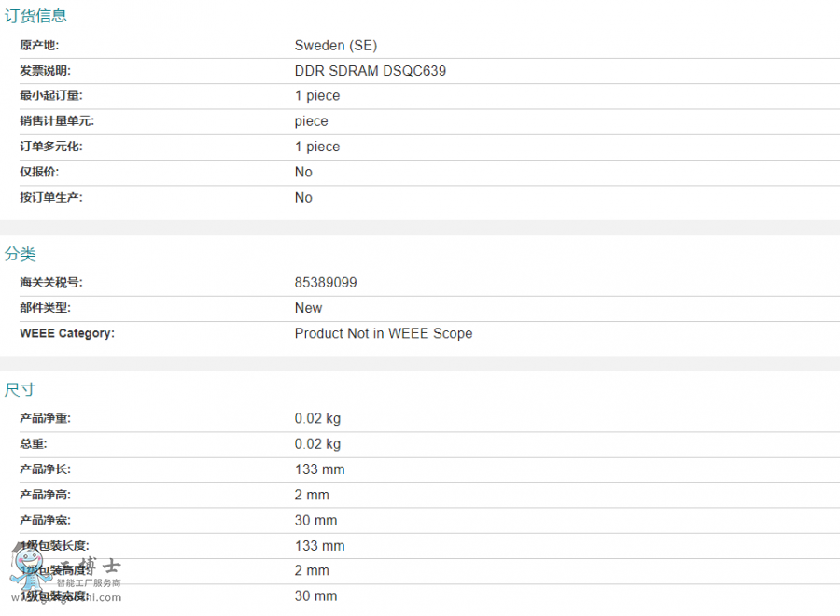Click the 发票说明 row label
This screenshot has width=840, height=616.
(x=45, y=71)
